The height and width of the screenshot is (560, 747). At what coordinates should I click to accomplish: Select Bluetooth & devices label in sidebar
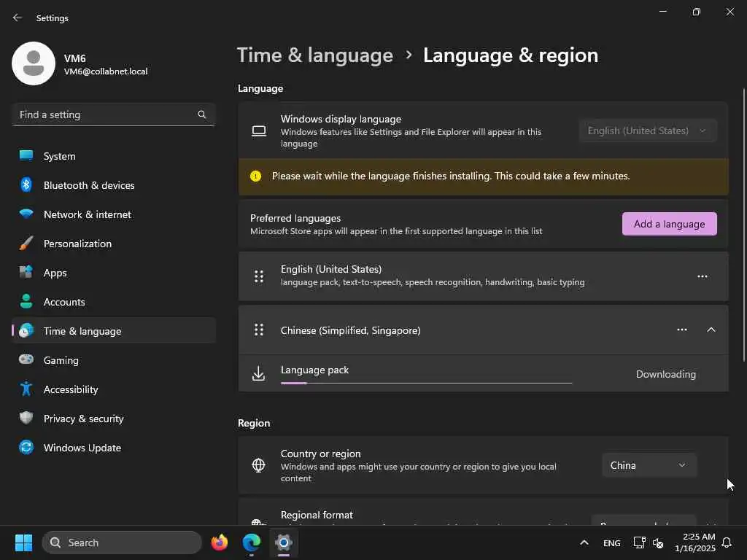pyautogui.click(x=89, y=185)
